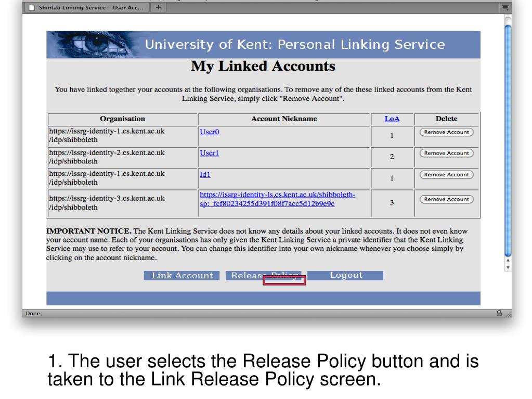532x399 pixels.
Task: Open tab list dropdown at tab bar end
Action: (505, 7)
